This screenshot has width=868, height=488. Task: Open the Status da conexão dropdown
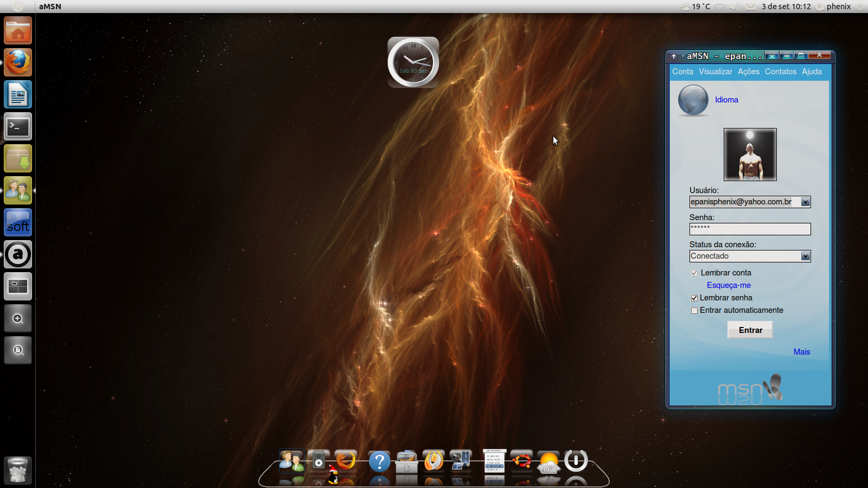tap(750, 256)
